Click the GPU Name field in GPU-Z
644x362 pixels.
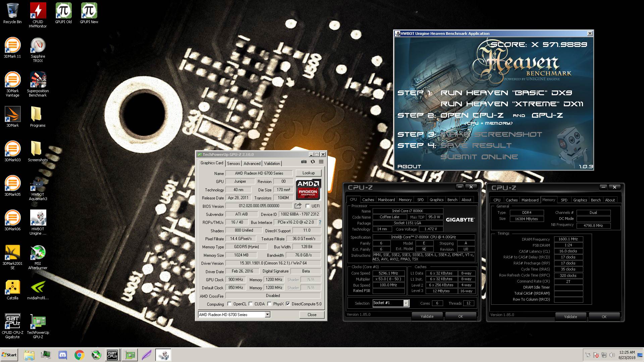coord(259,173)
